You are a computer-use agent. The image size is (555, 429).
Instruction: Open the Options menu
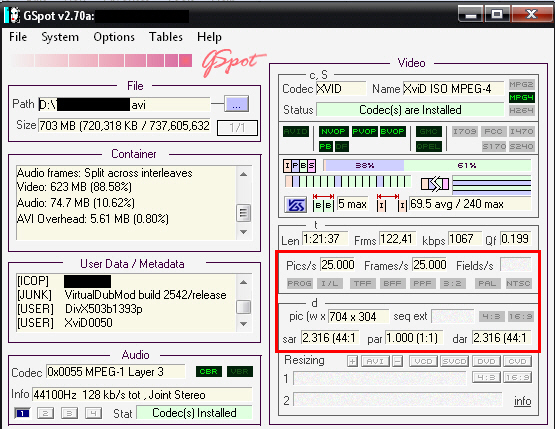(x=114, y=37)
